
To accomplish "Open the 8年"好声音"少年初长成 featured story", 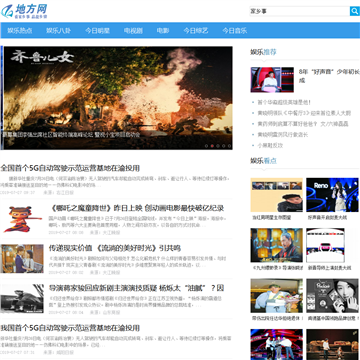I will [x=329, y=76].
